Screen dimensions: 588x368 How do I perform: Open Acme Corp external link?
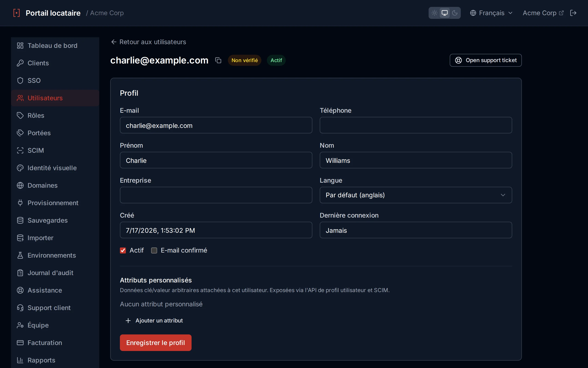543,13
